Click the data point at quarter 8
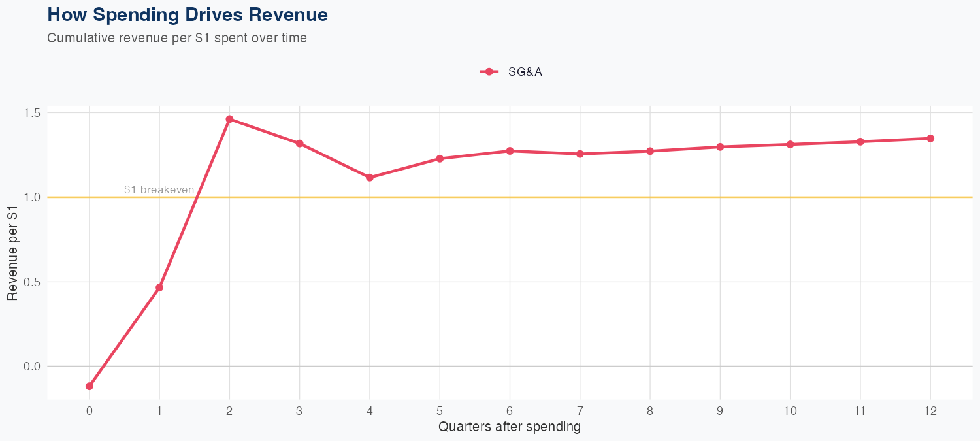The height and width of the screenshot is (441, 980). coord(650,151)
